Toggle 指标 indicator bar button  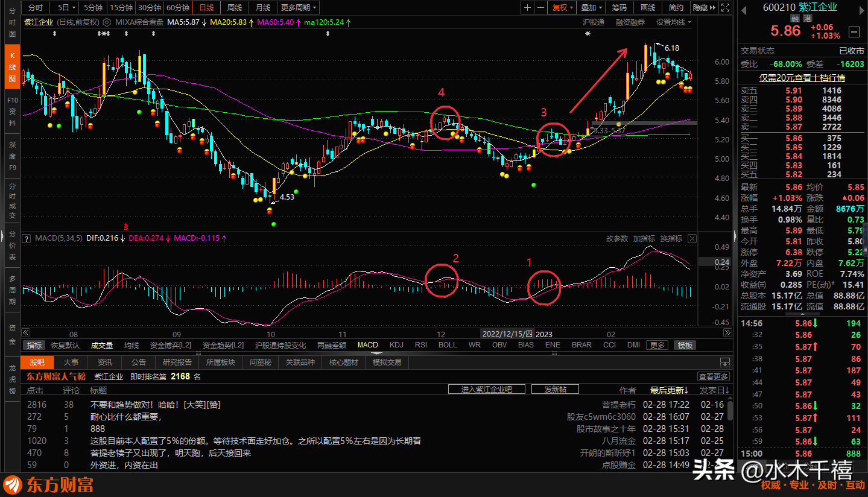click(x=34, y=345)
